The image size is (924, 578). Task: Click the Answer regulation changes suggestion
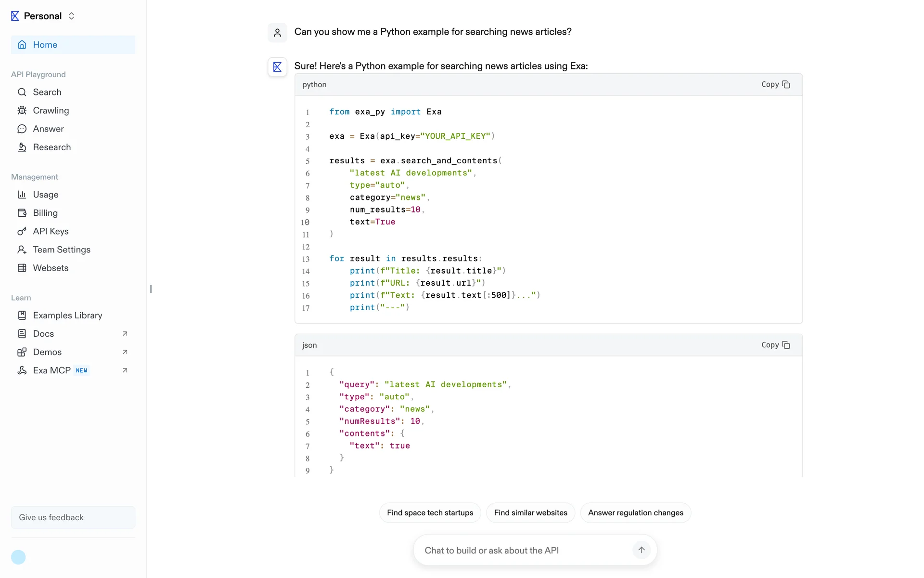pyautogui.click(x=635, y=512)
